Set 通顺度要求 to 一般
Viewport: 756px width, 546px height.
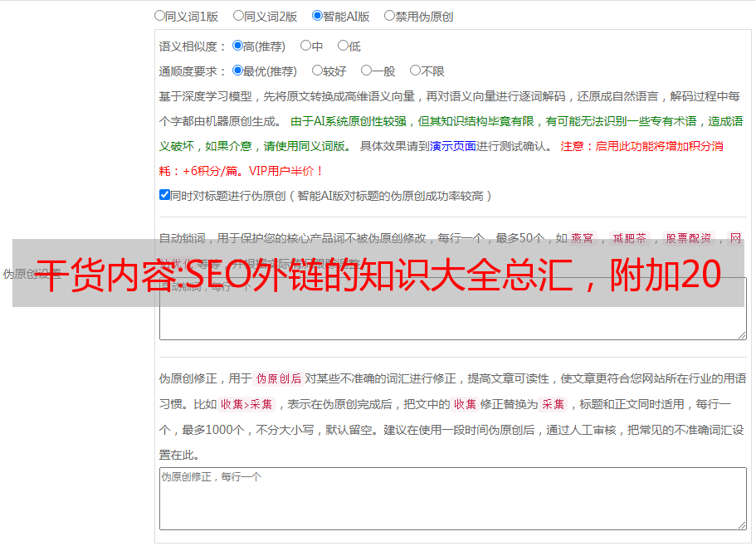(x=367, y=71)
